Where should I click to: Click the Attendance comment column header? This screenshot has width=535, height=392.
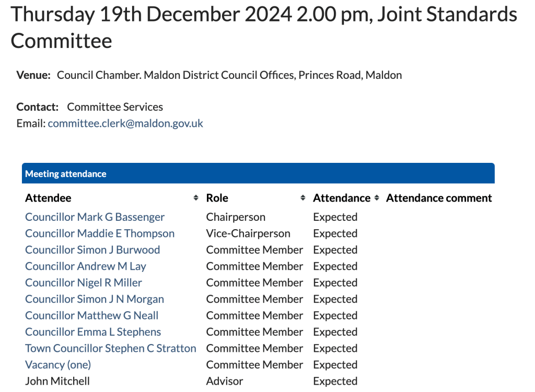[x=439, y=198]
